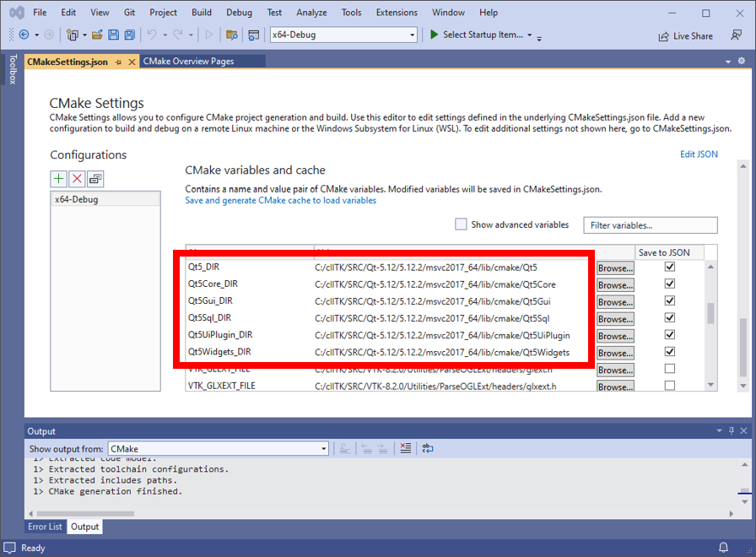Image resolution: width=756 pixels, height=557 pixels.
Task: Open the Git menu
Action: pyautogui.click(x=129, y=13)
